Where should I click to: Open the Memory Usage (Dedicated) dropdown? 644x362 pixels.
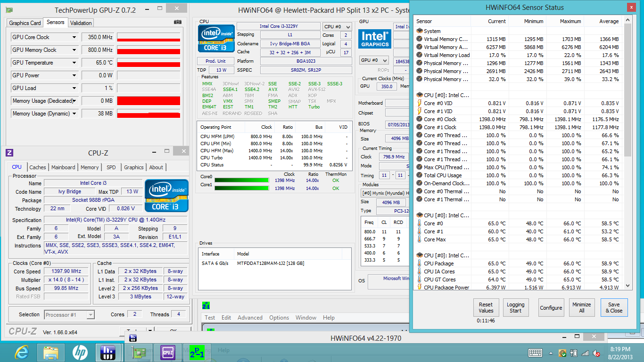tap(74, 101)
